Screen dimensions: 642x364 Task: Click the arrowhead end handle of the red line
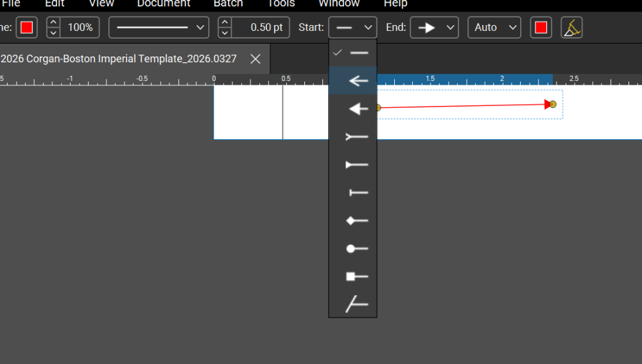point(553,105)
